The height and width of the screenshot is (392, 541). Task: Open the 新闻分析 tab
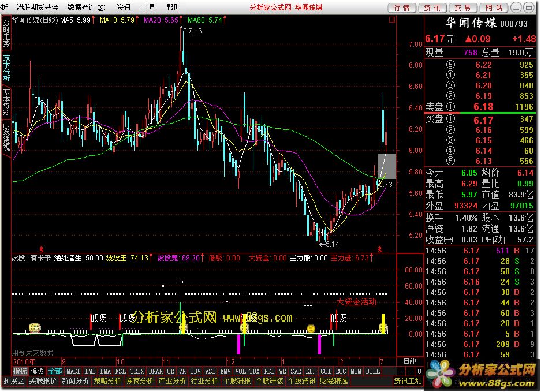75,381
